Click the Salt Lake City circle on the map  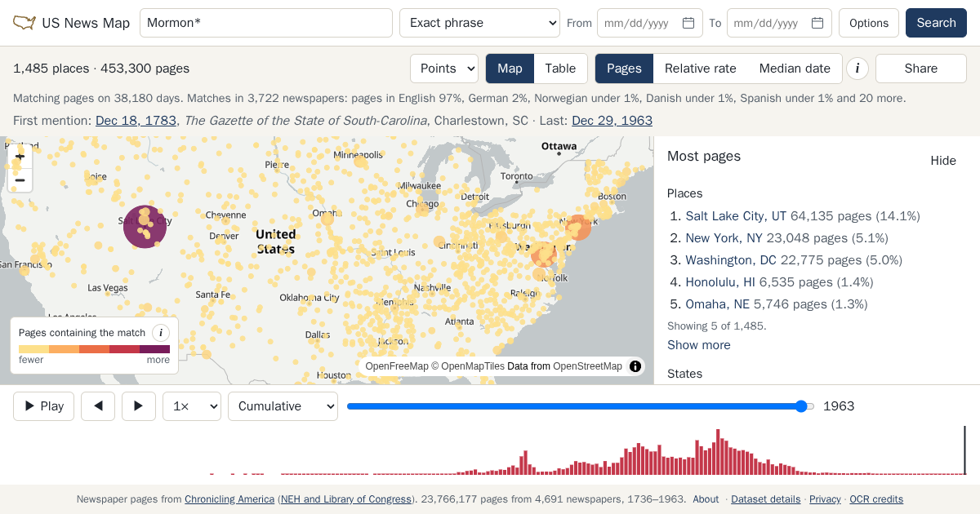click(x=145, y=226)
